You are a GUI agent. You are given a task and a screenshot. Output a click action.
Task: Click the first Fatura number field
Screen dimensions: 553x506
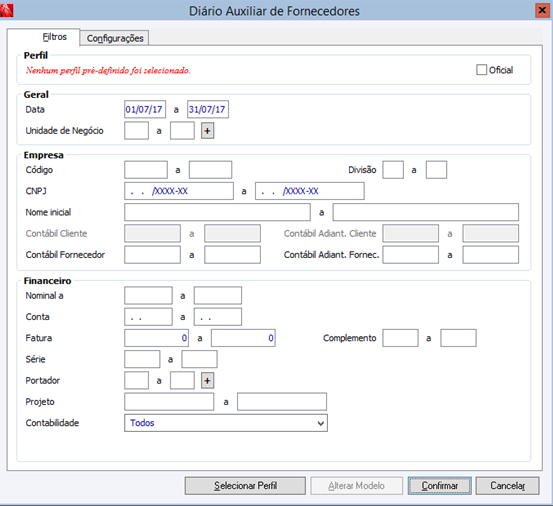click(156, 338)
